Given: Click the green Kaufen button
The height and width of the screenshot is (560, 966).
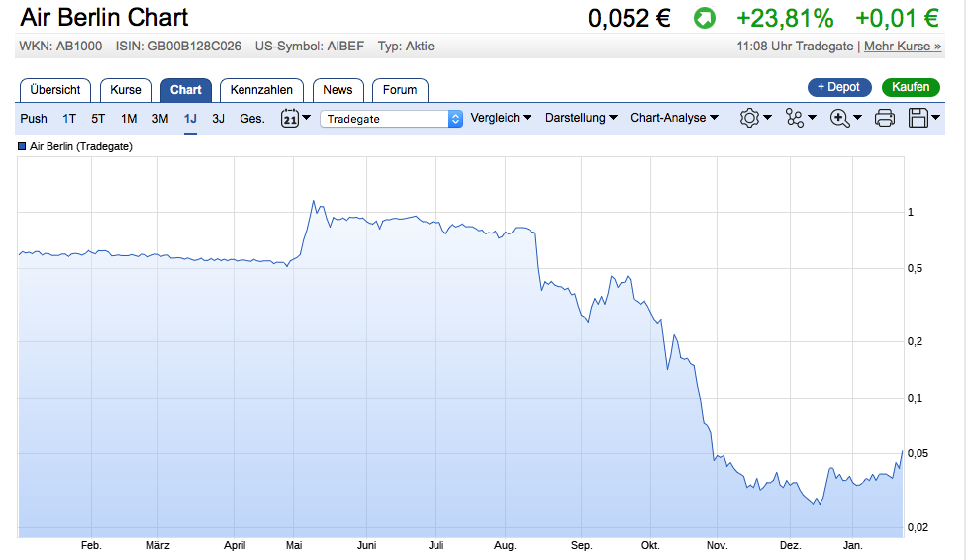Looking at the screenshot, I should click(911, 87).
